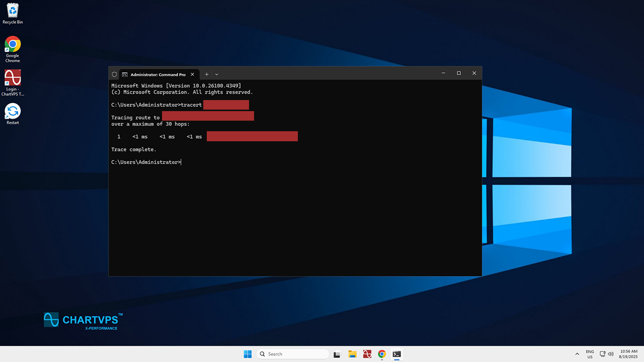The width and height of the screenshot is (644, 362).
Task: Add a new Terminal tab
Action: click(x=206, y=74)
